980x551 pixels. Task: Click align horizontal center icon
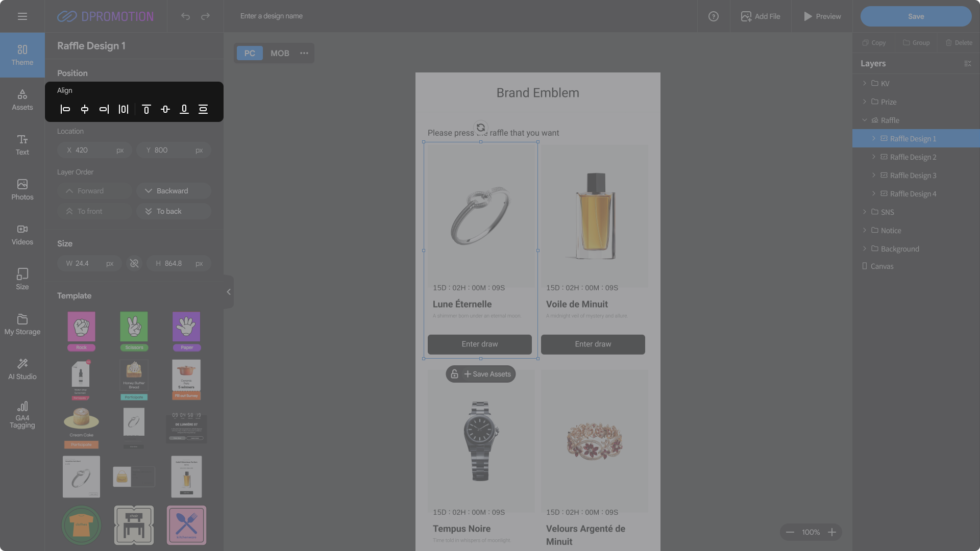[x=85, y=109]
